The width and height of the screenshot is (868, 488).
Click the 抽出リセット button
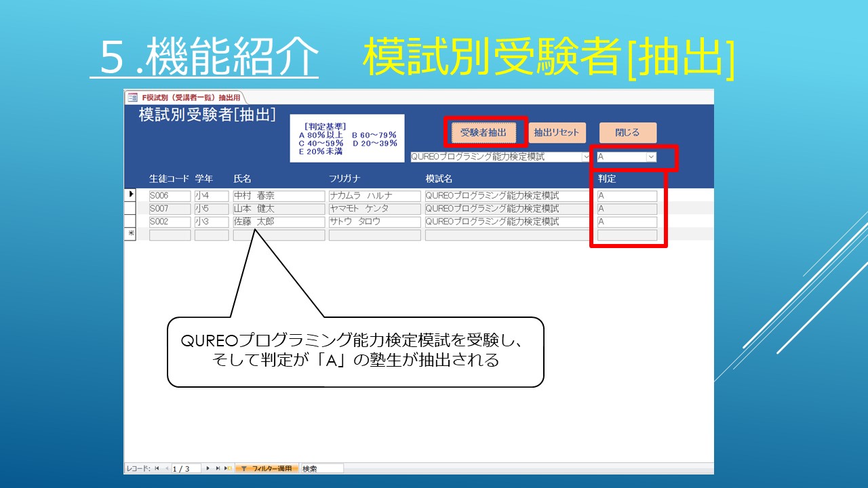click(x=556, y=133)
